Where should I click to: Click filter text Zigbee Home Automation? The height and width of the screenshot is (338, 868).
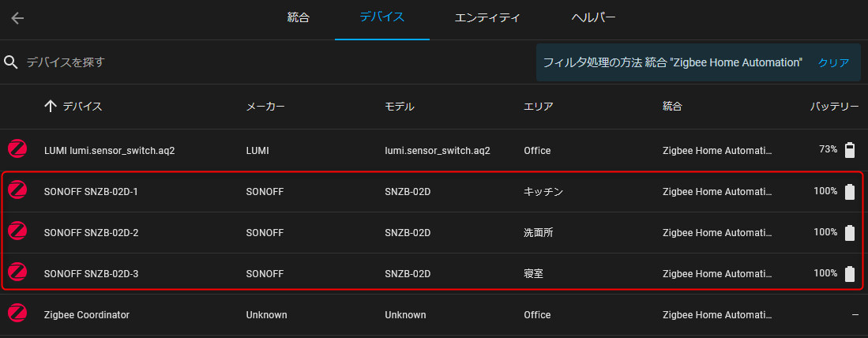736,62
